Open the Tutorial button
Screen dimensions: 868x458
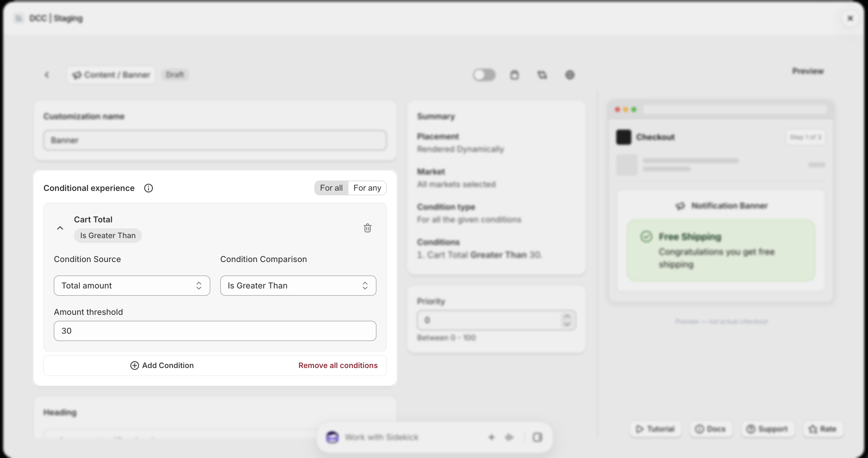tap(655, 429)
